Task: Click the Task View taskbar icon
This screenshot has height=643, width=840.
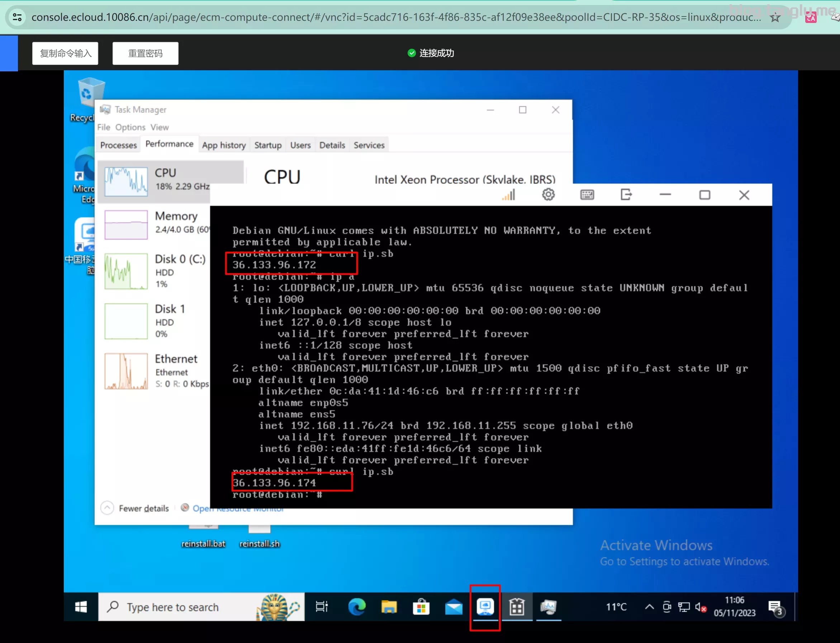Action: click(322, 607)
